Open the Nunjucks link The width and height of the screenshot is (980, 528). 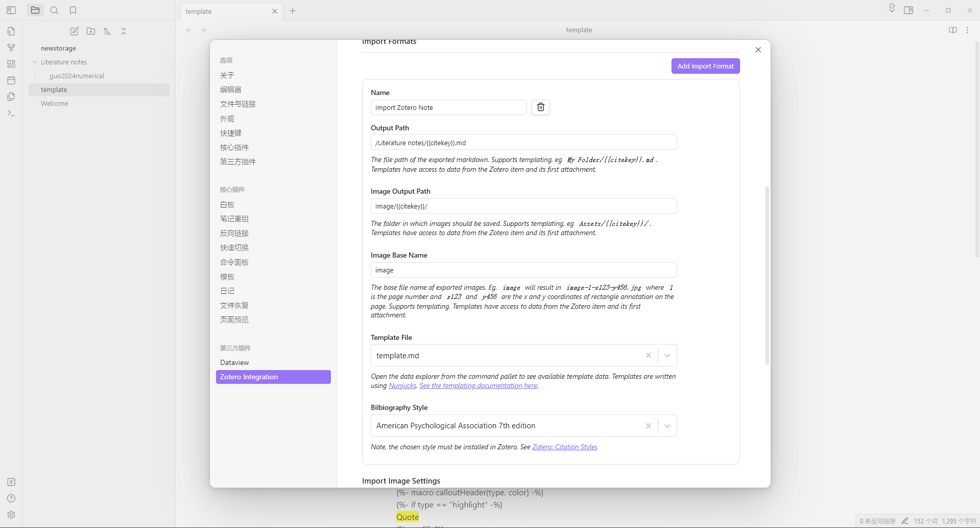402,386
